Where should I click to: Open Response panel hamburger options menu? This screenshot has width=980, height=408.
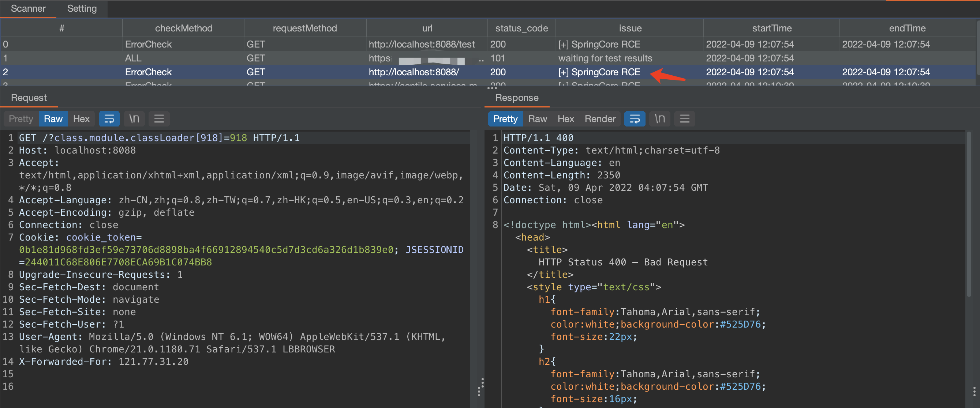point(684,119)
